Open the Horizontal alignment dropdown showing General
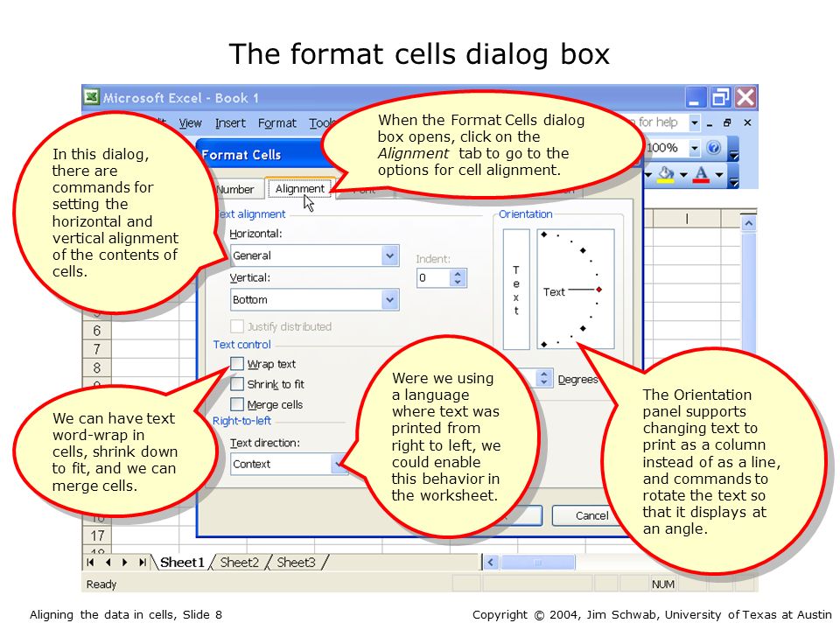Viewport: 840px width, 630px height. [315, 255]
